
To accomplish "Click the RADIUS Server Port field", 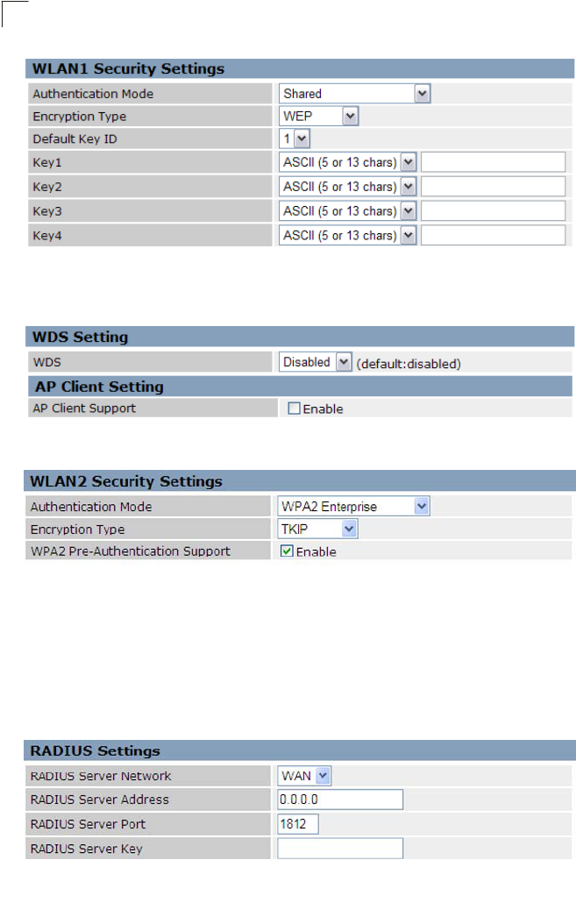I will tap(298, 824).
